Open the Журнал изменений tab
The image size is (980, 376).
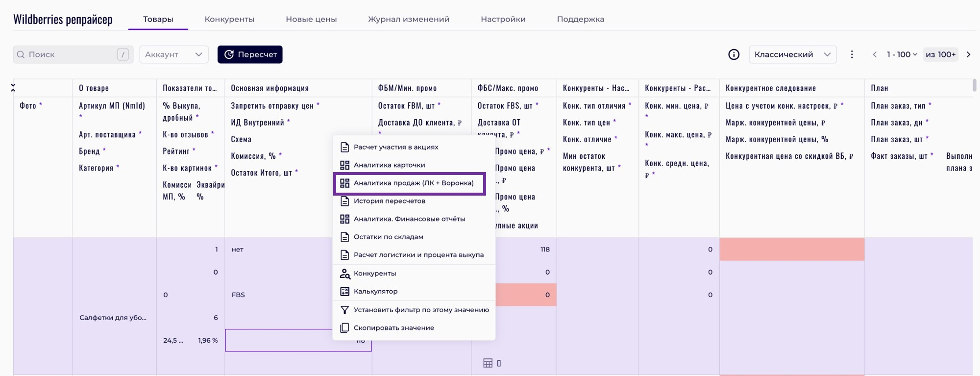click(x=409, y=19)
